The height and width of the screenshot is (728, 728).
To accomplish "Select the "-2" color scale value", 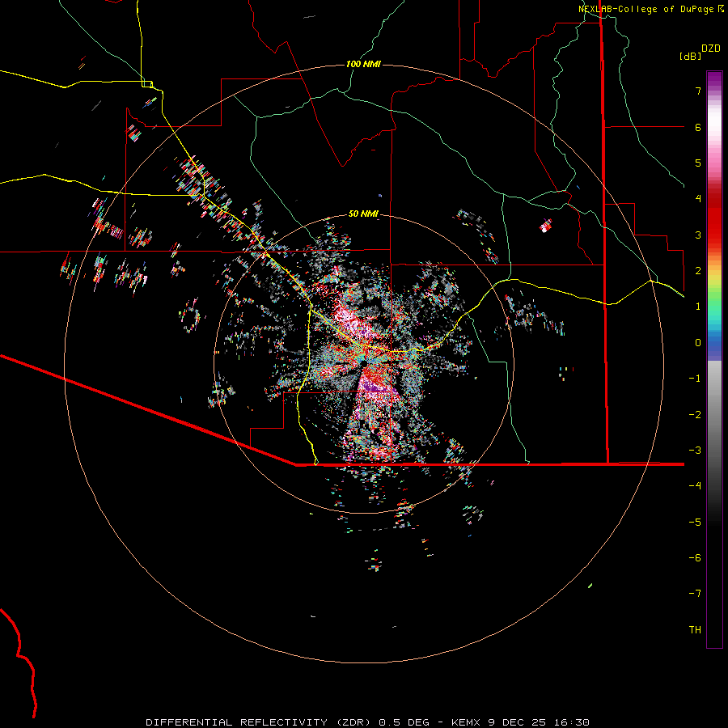I will click(695, 415).
